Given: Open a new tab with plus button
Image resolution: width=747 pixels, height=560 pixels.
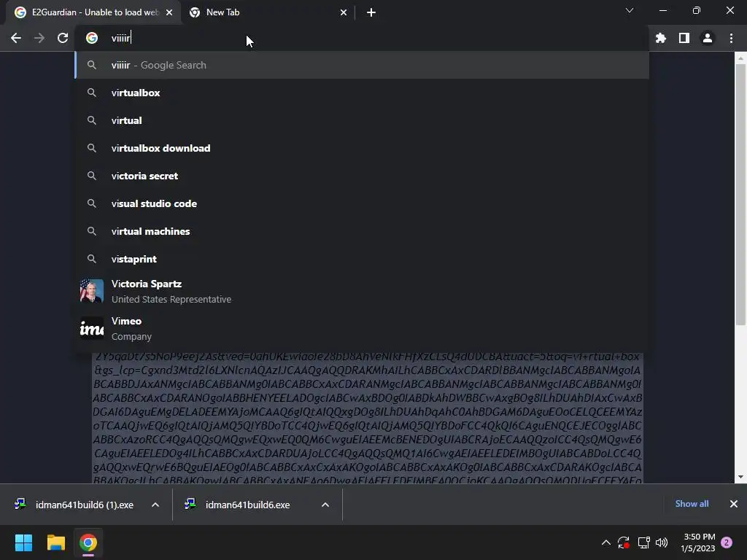Looking at the screenshot, I should 371,12.
